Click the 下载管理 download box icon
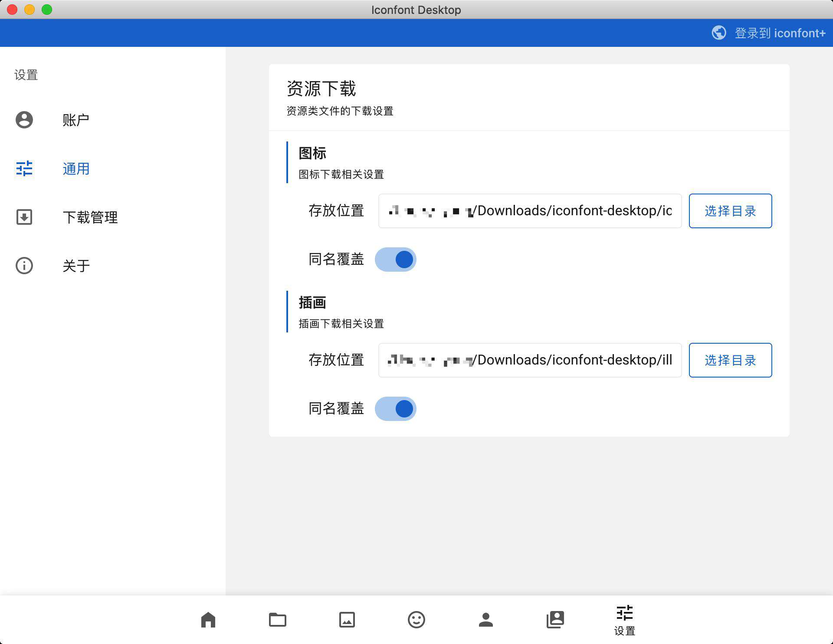 tap(24, 217)
